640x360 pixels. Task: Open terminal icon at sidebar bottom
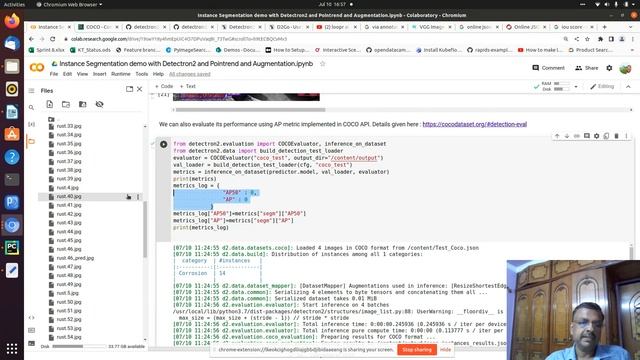[x=31, y=343]
